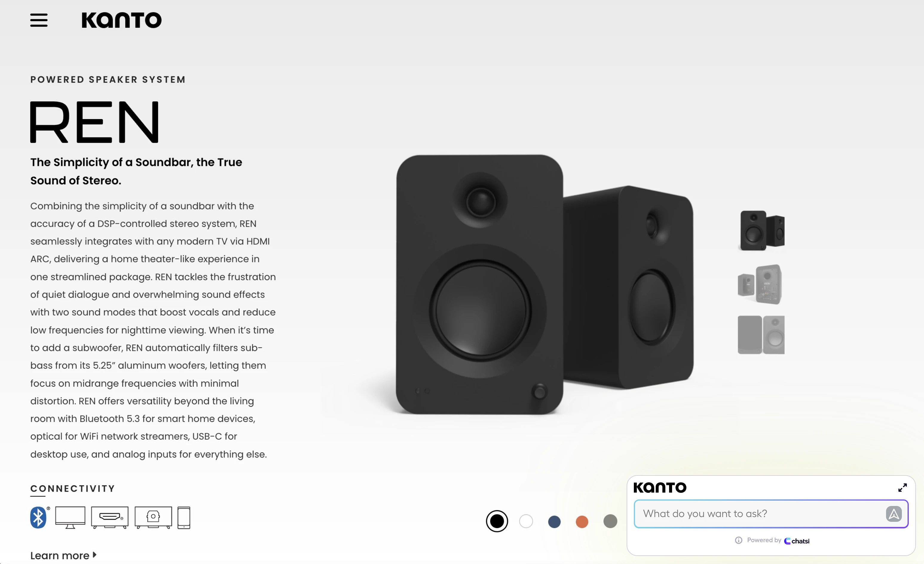This screenshot has width=924, height=564.
Task: View the front angled speaker thumbnail
Action: [x=761, y=230]
